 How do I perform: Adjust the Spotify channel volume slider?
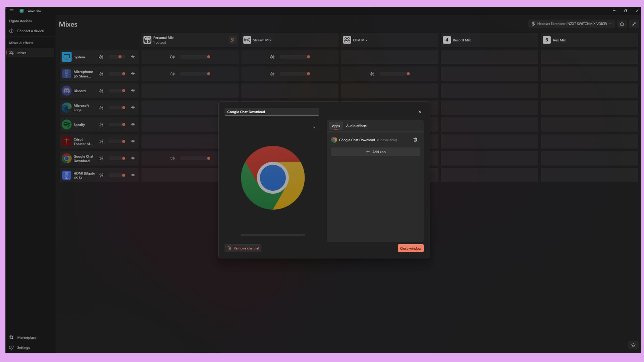pos(117,124)
